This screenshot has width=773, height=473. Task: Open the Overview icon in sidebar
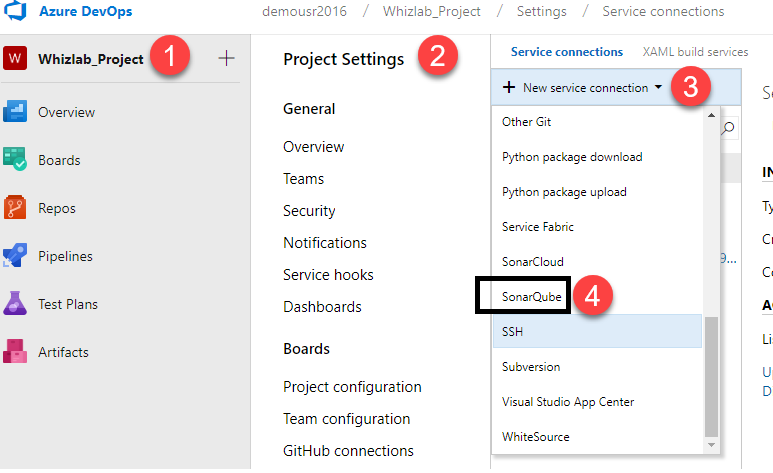[15, 112]
